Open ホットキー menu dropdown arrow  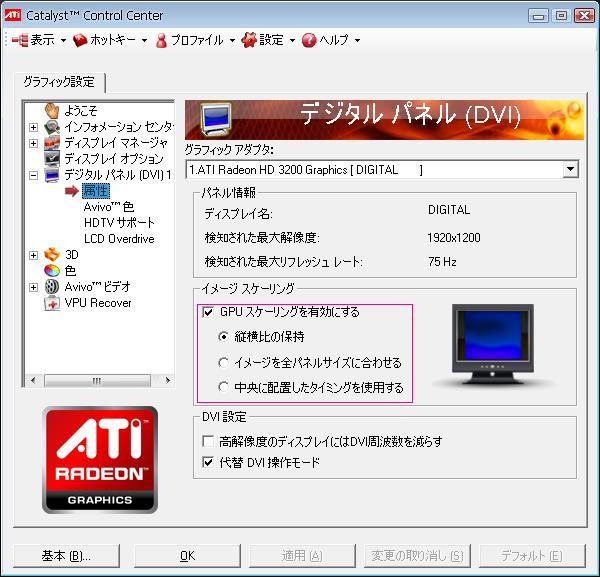(144, 40)
